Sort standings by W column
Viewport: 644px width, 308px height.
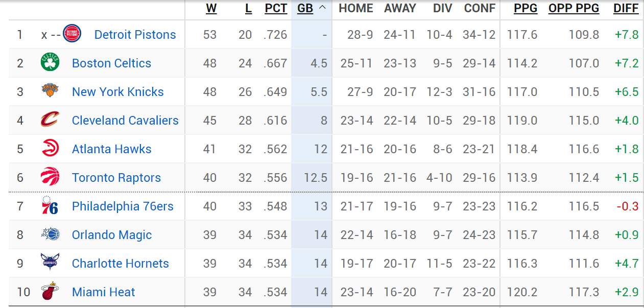211,9
